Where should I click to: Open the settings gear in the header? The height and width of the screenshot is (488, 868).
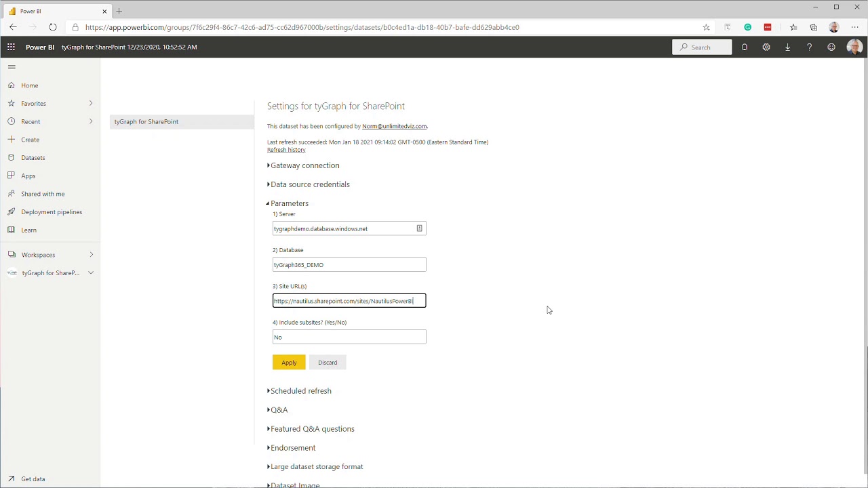(x=766, y=47)
